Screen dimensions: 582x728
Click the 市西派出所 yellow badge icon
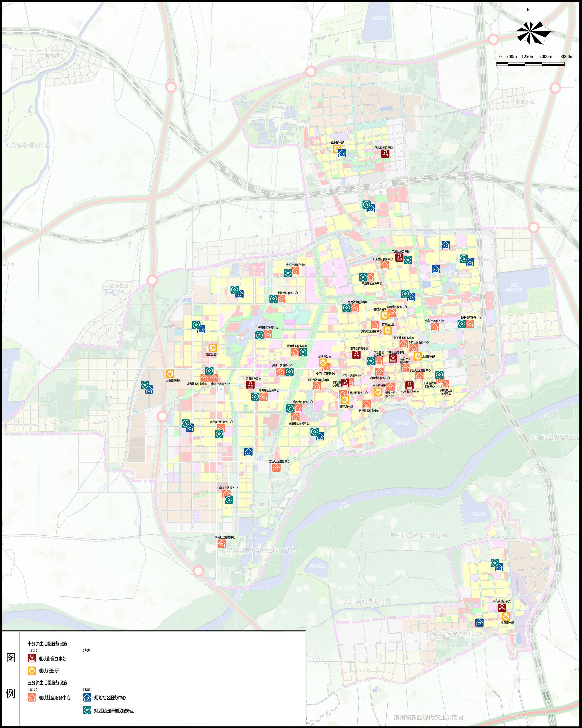pyautogui.click(x=345, y=400)
